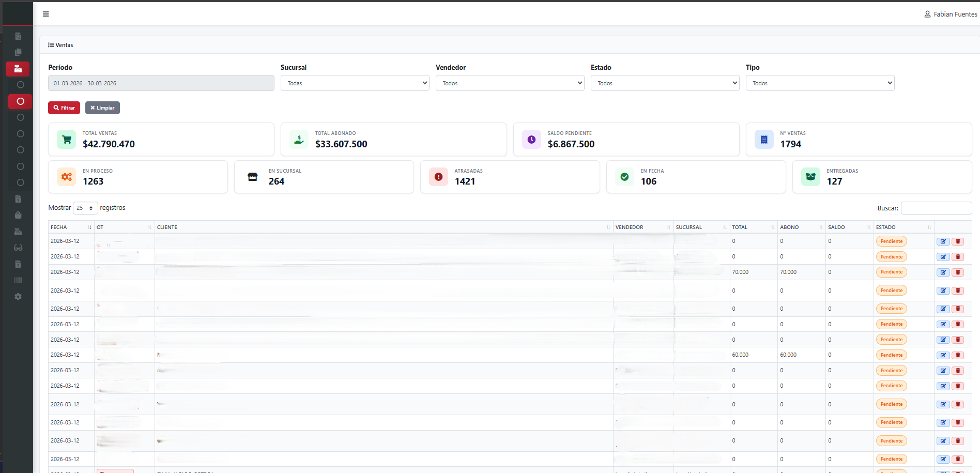Screen dimensions: 980x473
Task: Open the Sucursal dropdown showing Todas
Action: pyautogui.click(x=355, y=83)
